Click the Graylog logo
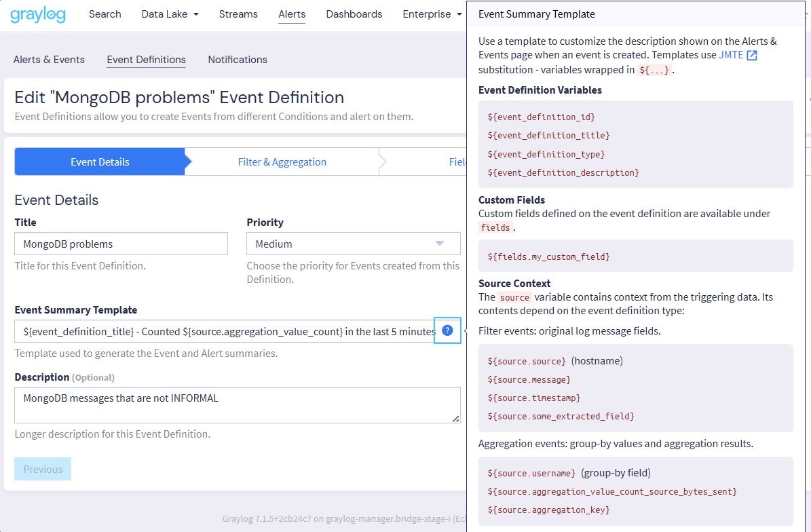Viewport: 811px width, 532px height. 38,14
